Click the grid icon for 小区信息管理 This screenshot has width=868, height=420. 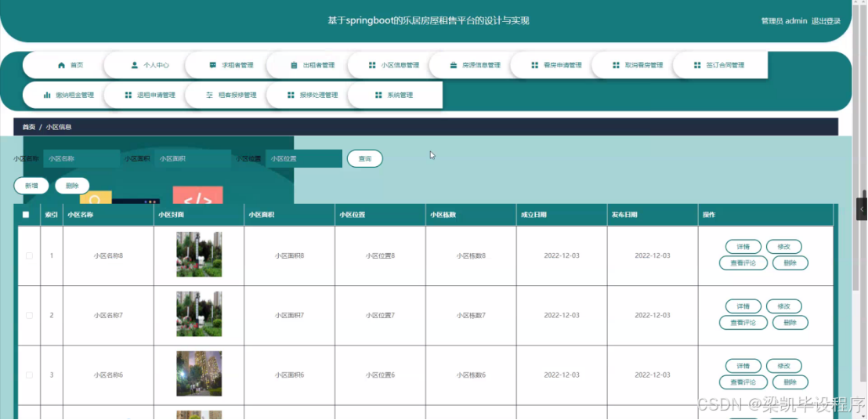372,65
